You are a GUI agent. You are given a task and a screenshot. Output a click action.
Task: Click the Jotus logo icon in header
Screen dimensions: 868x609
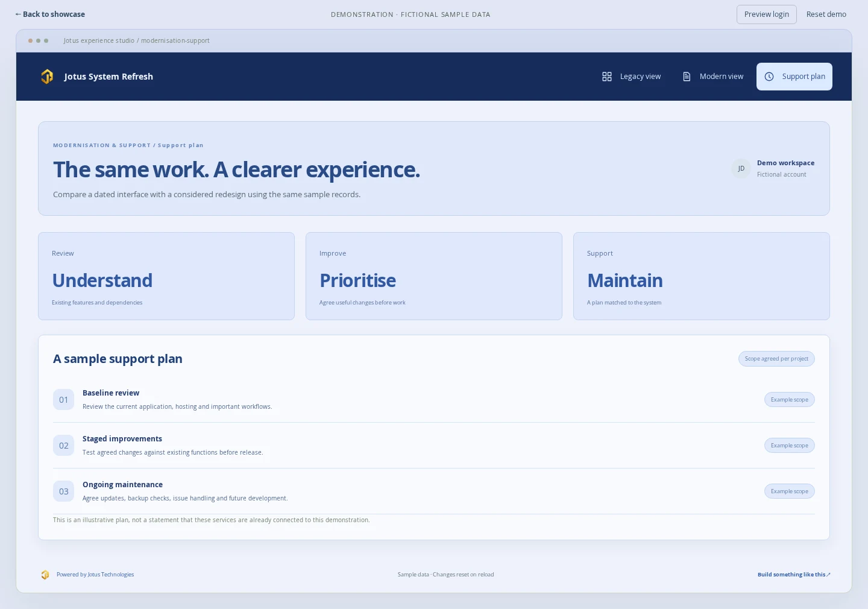click(47, 77)
